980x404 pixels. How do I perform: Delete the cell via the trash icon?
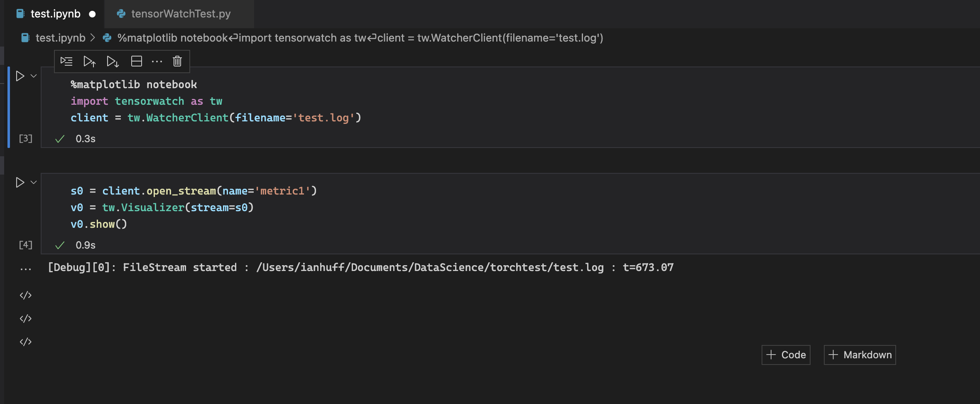pyautogui.click(x=177, y=61)
